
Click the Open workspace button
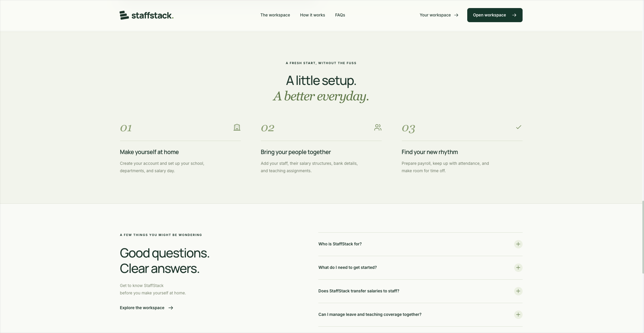coord(495,15)
